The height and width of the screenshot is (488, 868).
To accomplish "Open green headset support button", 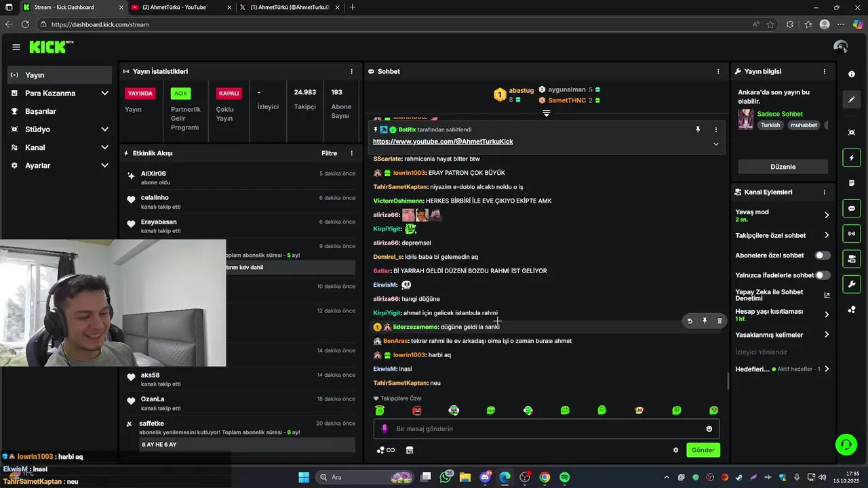I will 846,445.
